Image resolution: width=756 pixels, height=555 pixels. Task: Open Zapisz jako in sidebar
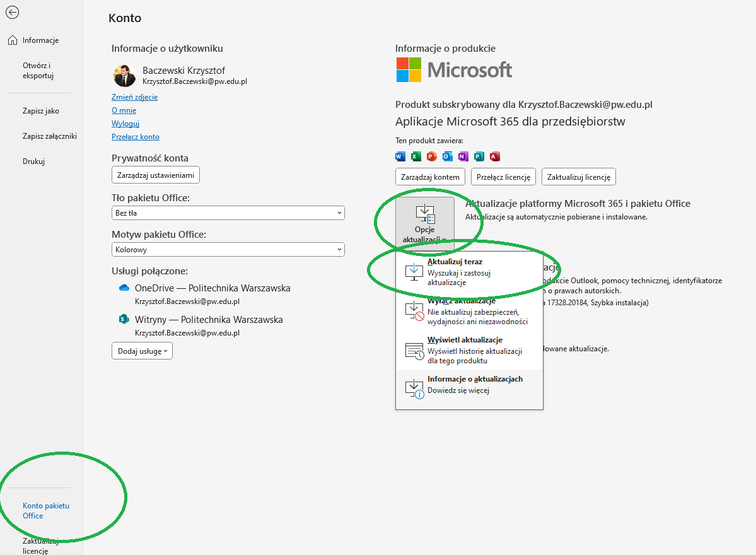(41, 111)
